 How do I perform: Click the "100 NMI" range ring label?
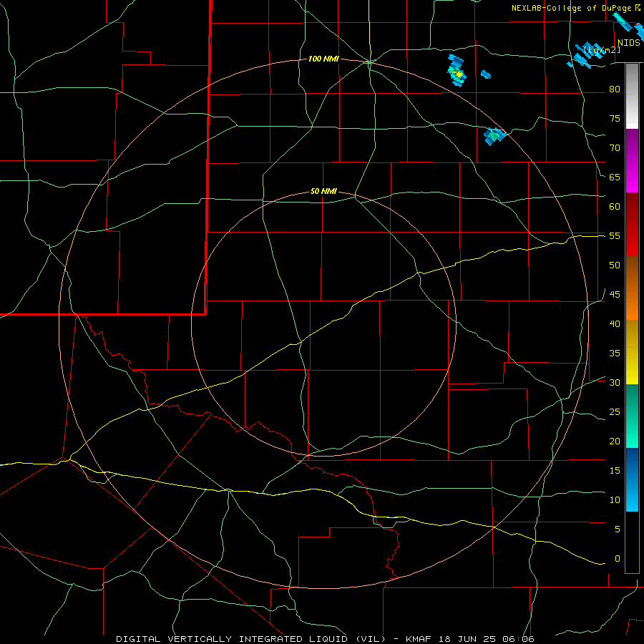pos(323,59)
